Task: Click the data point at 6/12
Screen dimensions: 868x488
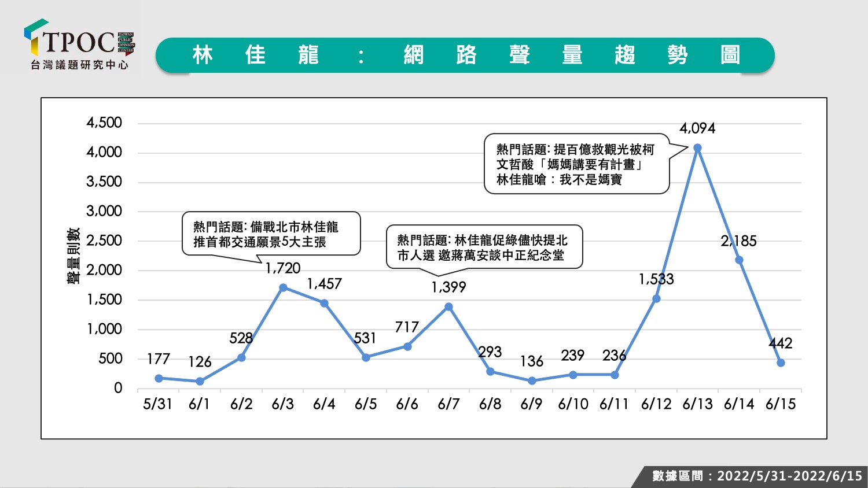Action: [x=656, y=299]
